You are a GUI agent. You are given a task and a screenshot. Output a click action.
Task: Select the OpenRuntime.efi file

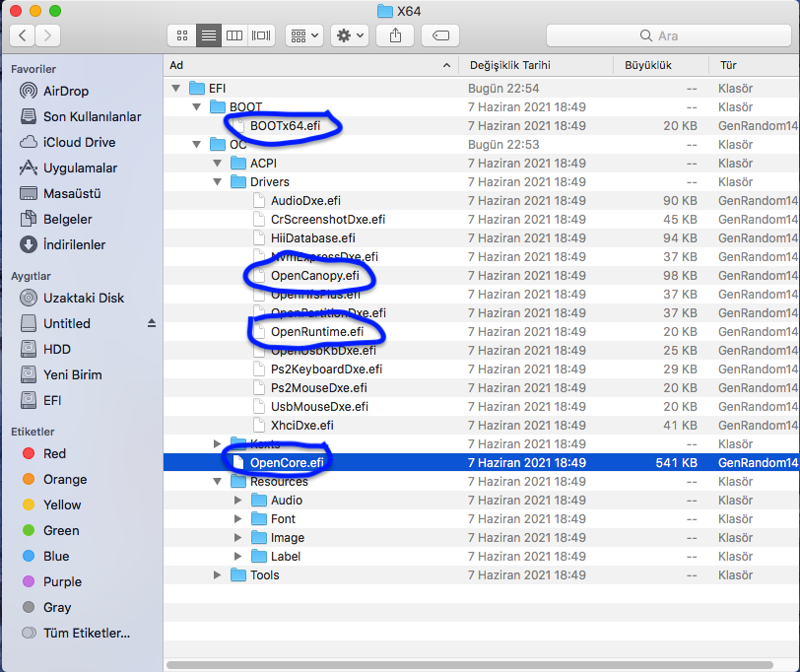click(316, 331)
